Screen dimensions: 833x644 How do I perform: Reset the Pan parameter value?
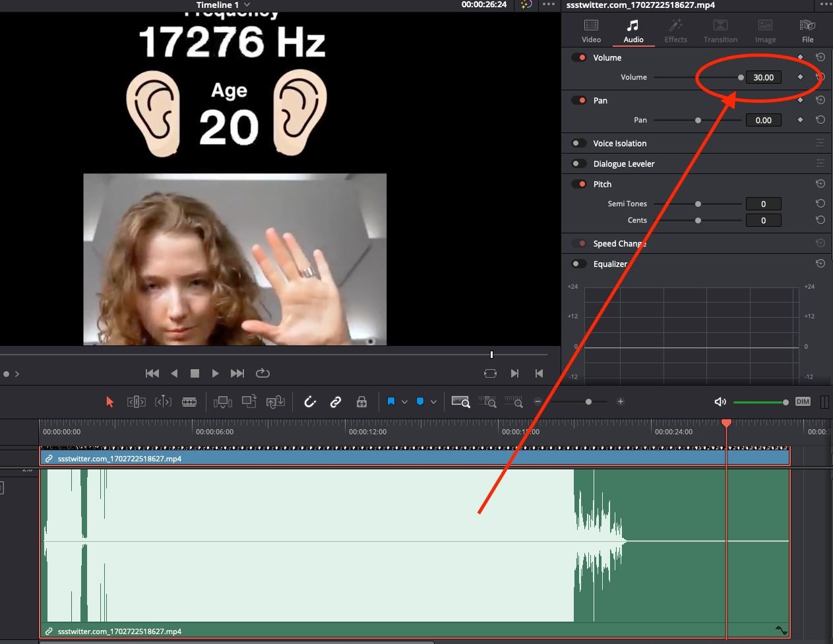pos(820,120)
